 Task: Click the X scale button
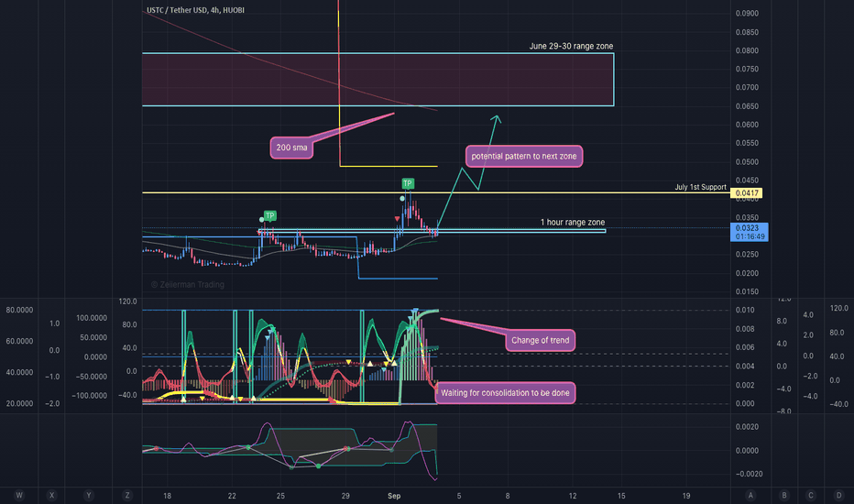coord(51,495)
